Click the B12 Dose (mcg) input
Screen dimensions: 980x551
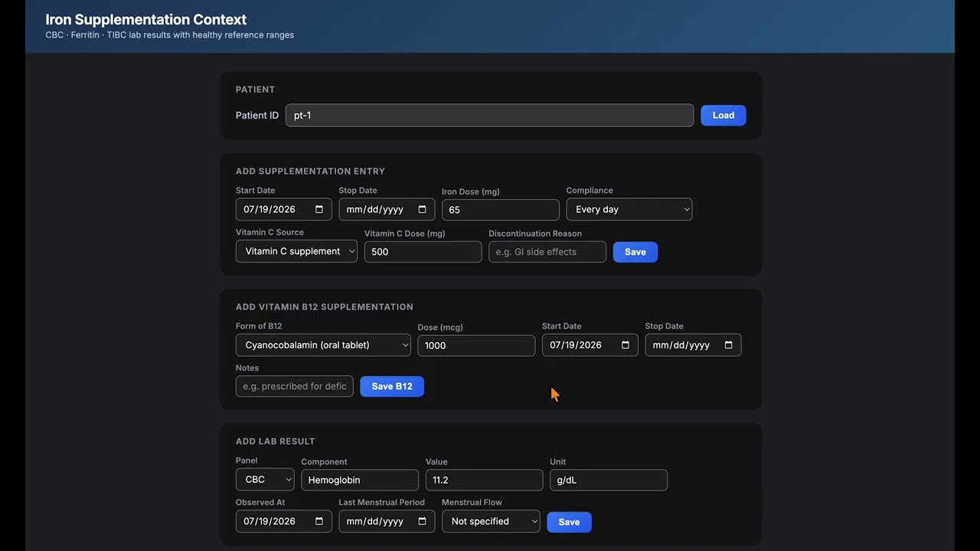tap(476, 345)
